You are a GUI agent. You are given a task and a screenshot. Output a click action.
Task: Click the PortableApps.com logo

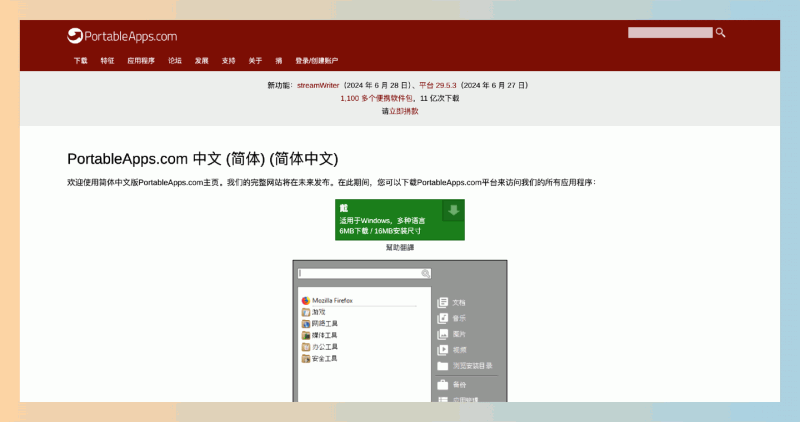point(122,36)
